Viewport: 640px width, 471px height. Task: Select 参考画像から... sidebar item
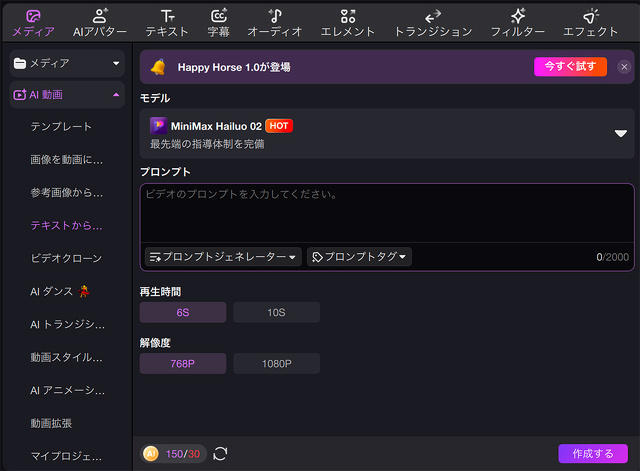67,193
